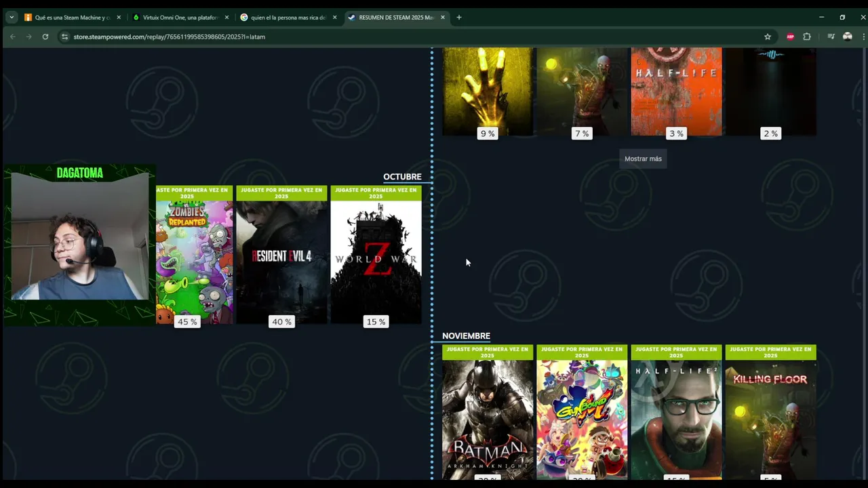The height and width of the screenshot is (488, 868).
Task: Open a new browser tab
Action: pyautogui.click(x=459, y=17)
